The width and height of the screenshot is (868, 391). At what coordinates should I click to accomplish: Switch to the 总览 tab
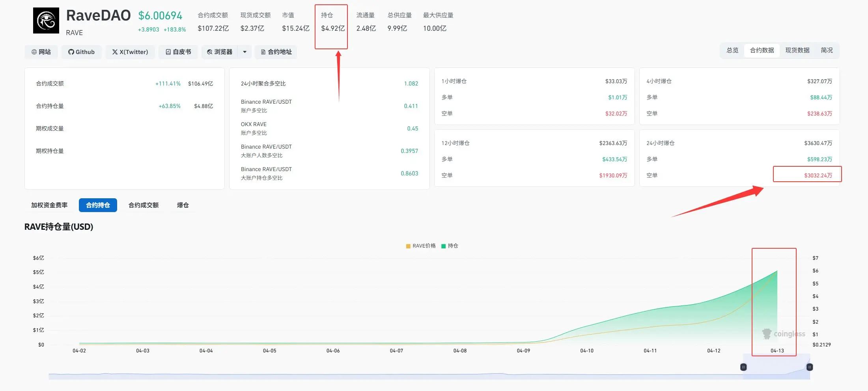coord(732,50)
